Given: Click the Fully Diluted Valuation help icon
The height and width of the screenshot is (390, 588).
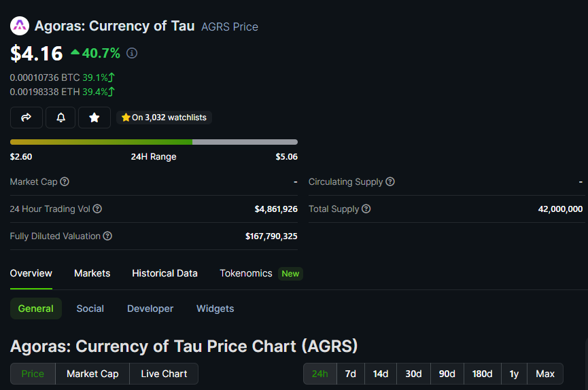Looking at the screenshot, I should click(x=107, y=236).
